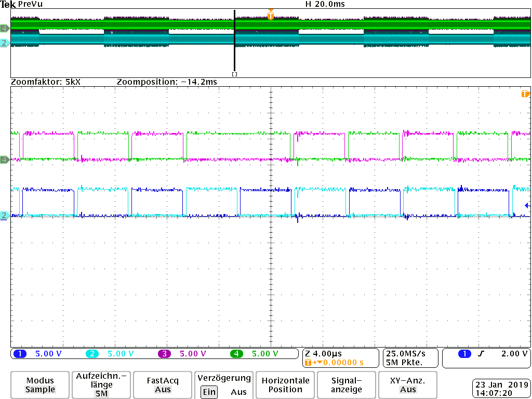532x399 pixels.
Task: Open Horizontale Position button
Action: pyautogui.click(x=285, y=385)
